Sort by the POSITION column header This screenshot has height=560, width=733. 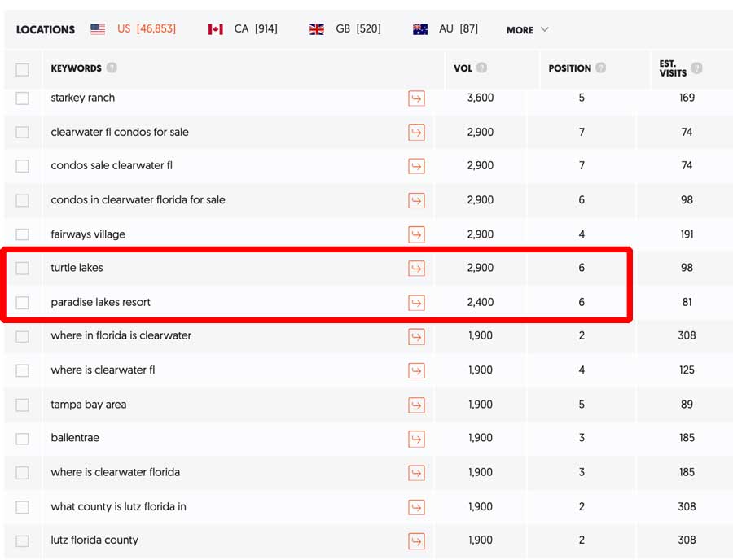570,68
